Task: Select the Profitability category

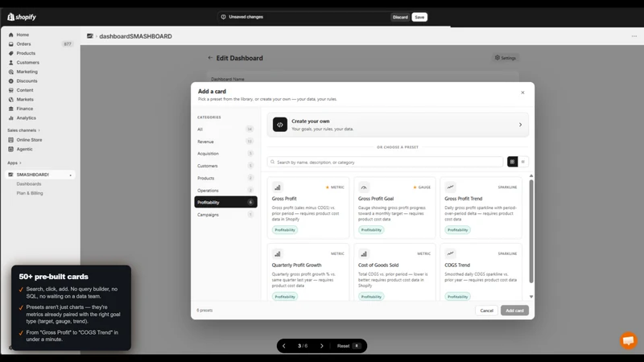Action: tap(225, 203)
